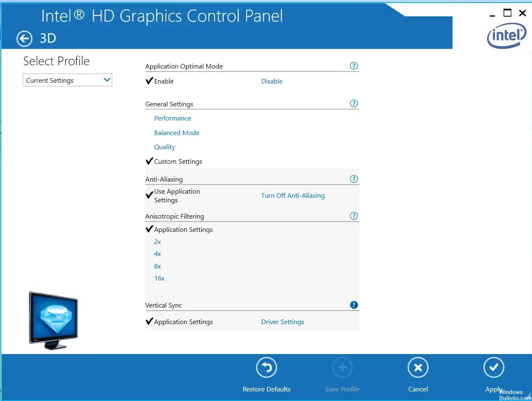Click the 3D page title

(x=48, y=38)
